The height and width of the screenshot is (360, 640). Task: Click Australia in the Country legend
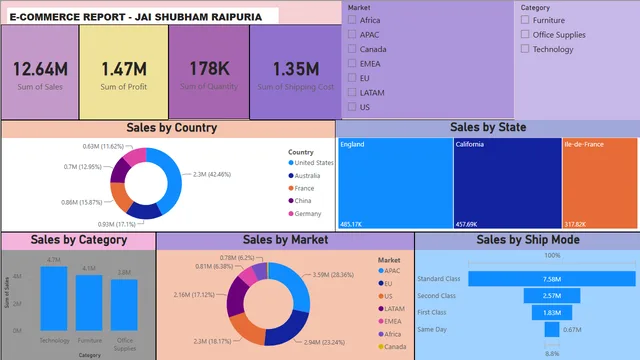(304, 176)
